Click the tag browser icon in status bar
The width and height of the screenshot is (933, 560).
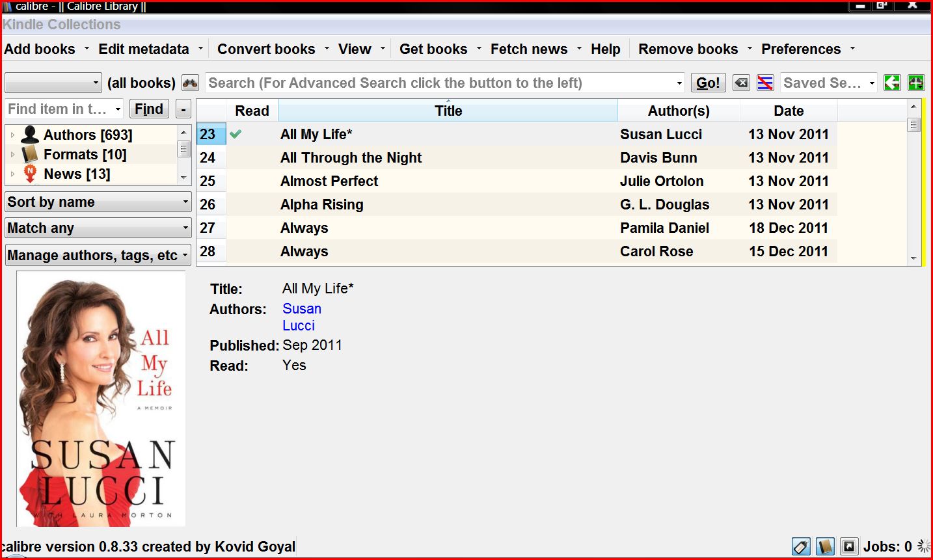point(801,546)
